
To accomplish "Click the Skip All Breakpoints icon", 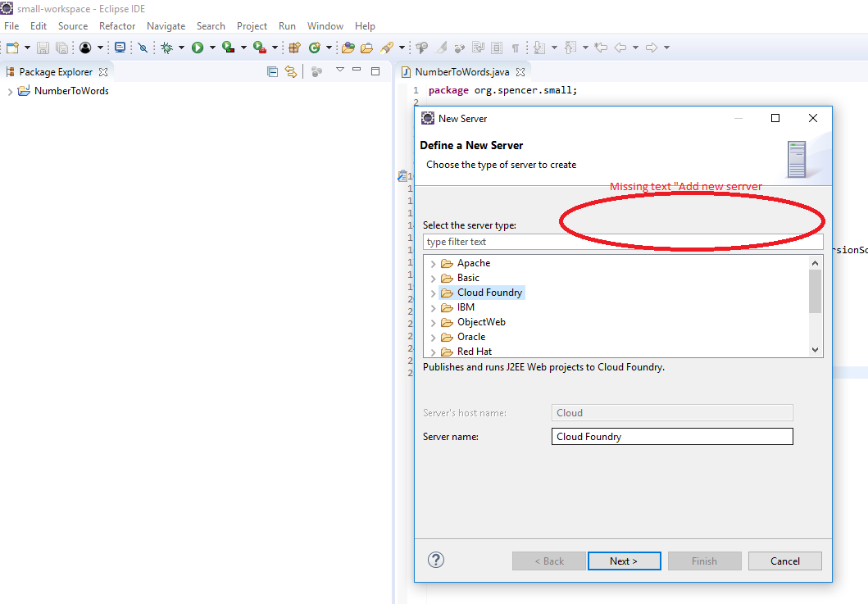I will click(143, 48).
